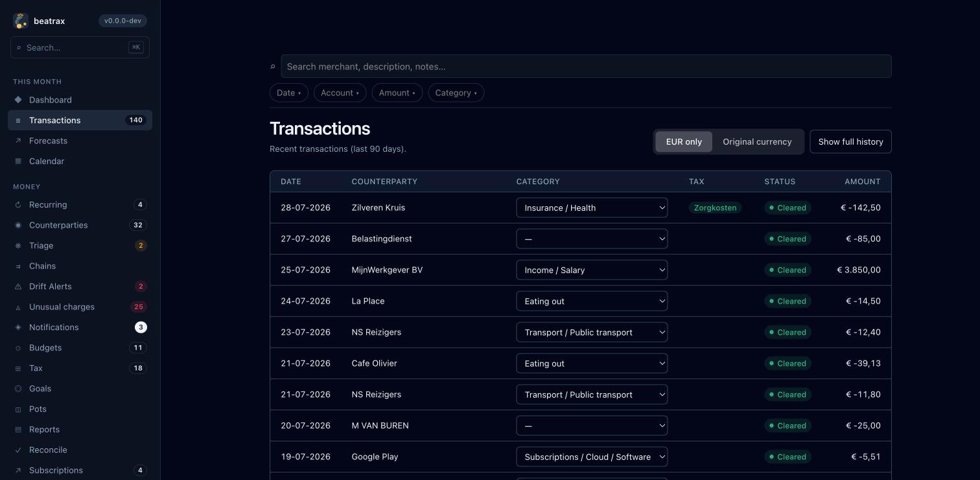The width and height of the screenshot is (980, 480).
Task: Click the Counterparties circle icon
Action: (x=18, y=225)
